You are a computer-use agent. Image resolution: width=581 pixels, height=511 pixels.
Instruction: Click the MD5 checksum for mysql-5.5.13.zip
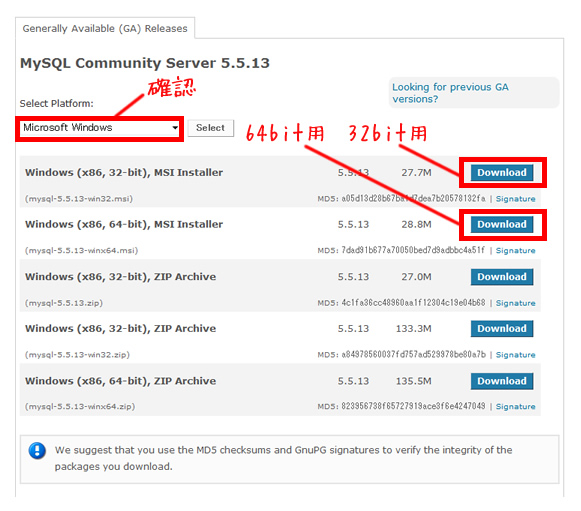[x=413, y=303]
